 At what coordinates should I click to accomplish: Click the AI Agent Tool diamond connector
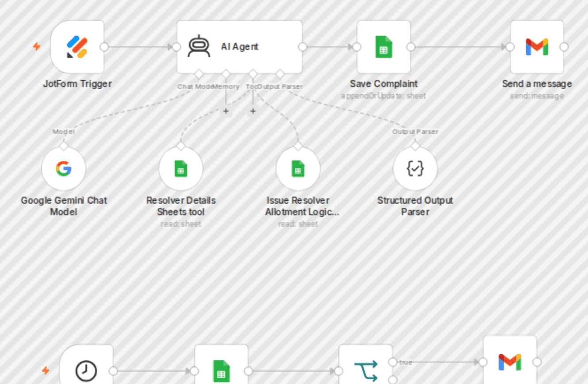tap(253, 73)
